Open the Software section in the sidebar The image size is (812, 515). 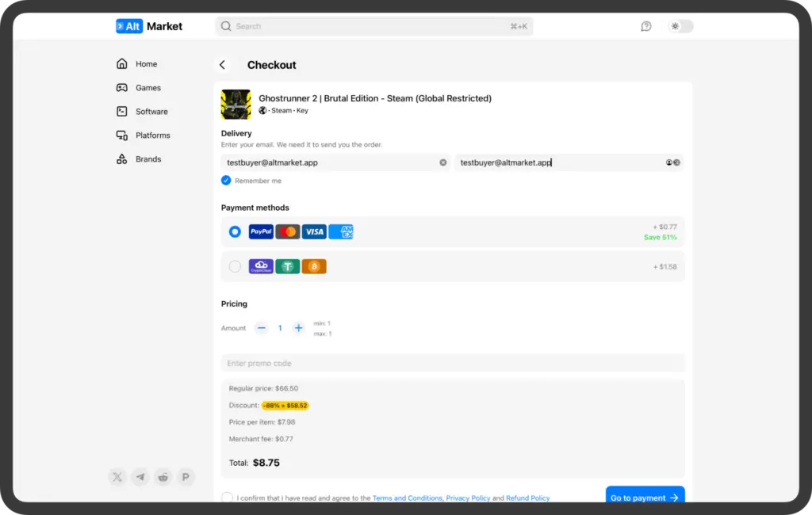click(x=142, y=111)
